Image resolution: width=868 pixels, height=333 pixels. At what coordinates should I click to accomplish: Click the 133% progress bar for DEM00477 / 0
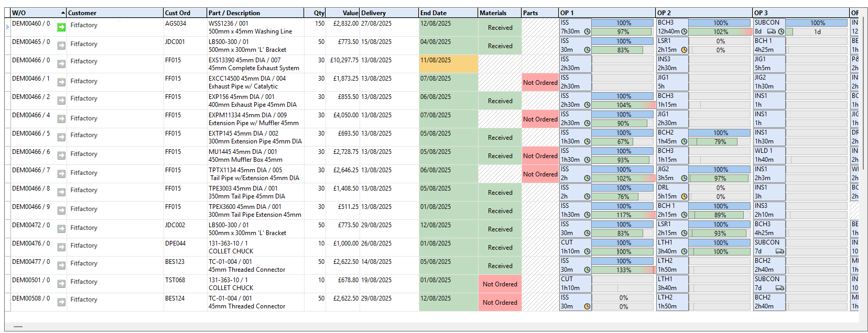click(x=623, y=270)
